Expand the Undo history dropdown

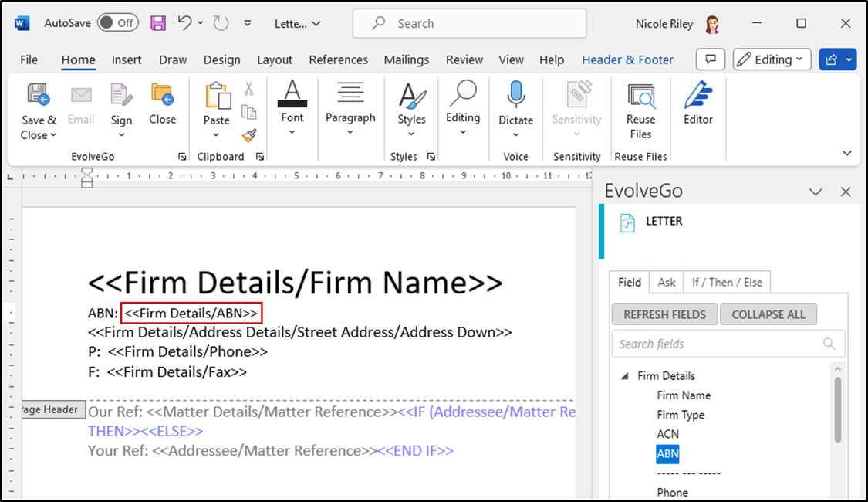coord(201,22)
